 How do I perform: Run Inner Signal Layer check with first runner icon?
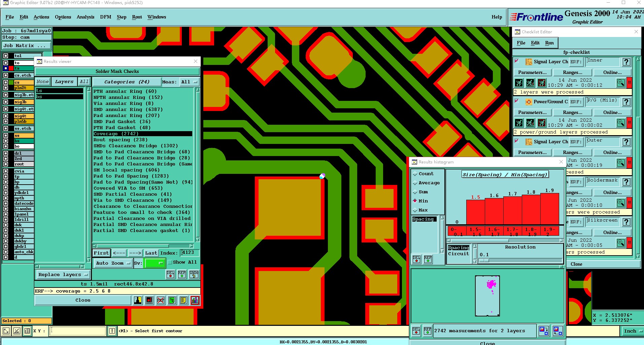pos(519,83)
